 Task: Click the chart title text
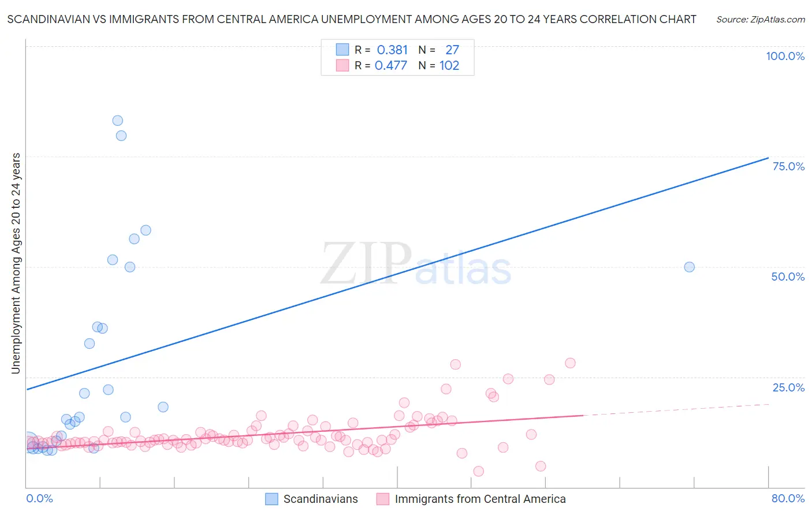pyautogui.click(x=352, y=19)
